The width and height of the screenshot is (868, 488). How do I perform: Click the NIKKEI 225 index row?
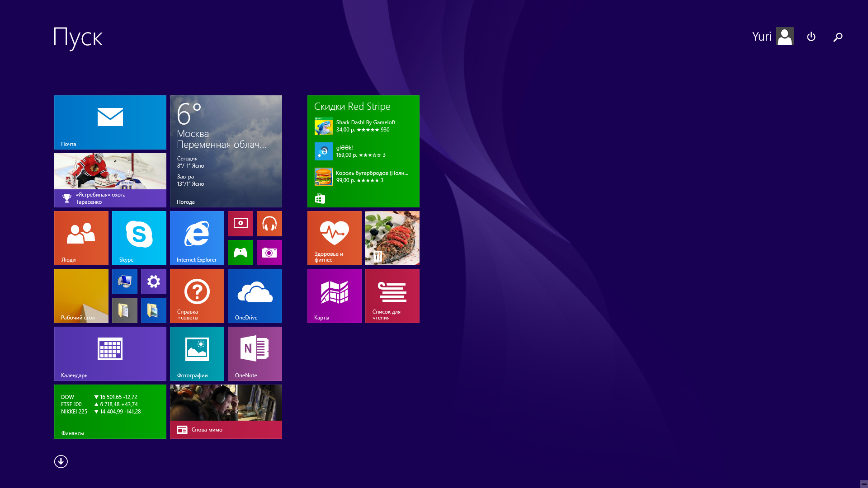(101, 412)
